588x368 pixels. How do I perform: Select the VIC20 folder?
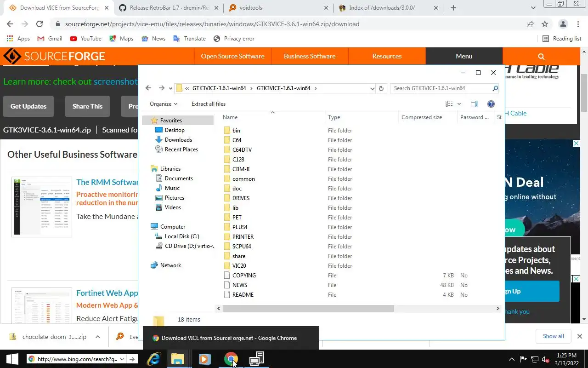239,266
